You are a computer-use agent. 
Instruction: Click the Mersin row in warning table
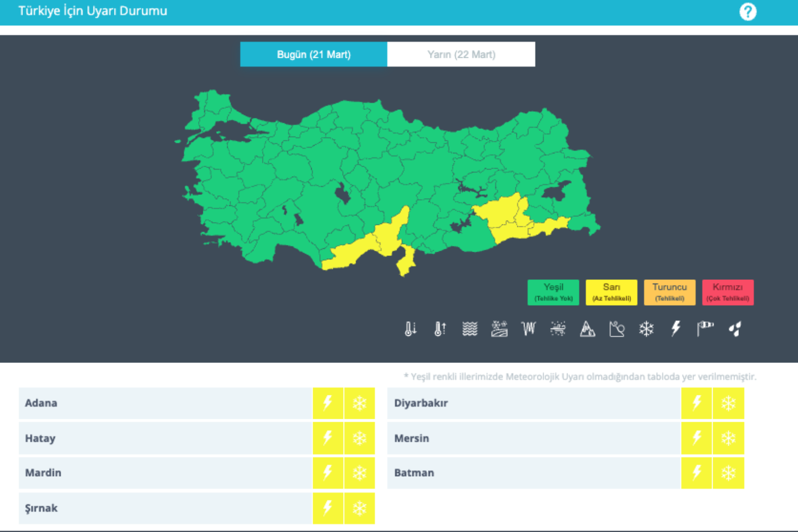[x=533, y=438]
